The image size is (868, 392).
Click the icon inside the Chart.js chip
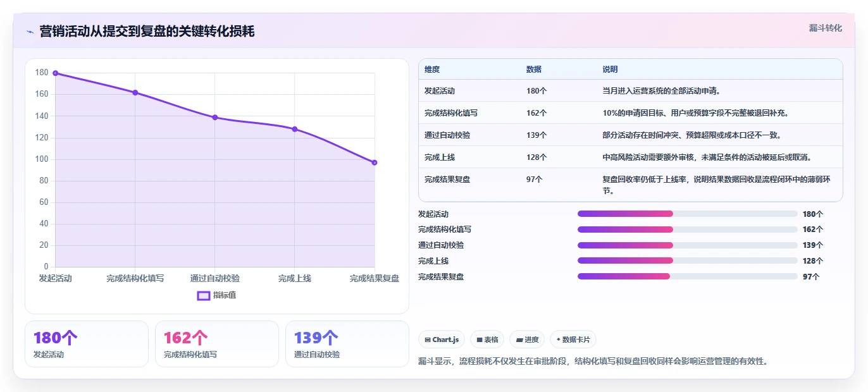[x=428, y=340]
